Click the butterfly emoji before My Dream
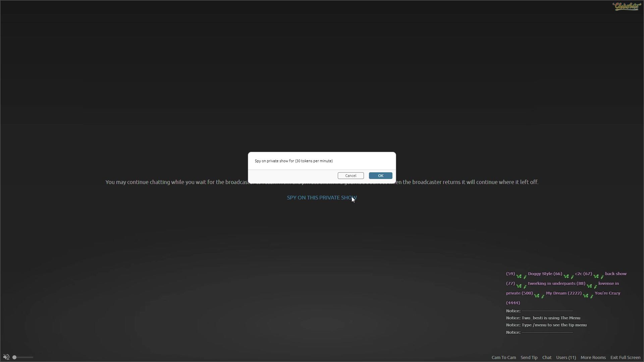Viewport: 644px width, 362px height. coord(537,295)
